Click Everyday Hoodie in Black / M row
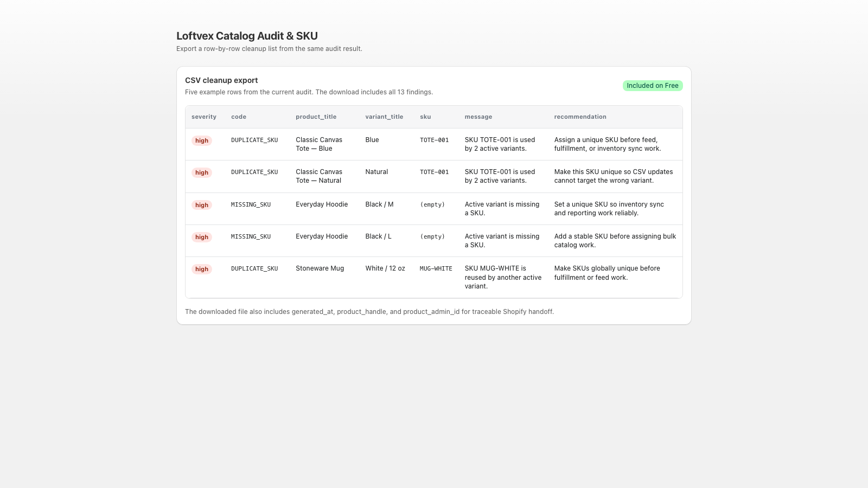Image resolution: width=868 pixels, height=488 pixels. (x=322, y=204)
